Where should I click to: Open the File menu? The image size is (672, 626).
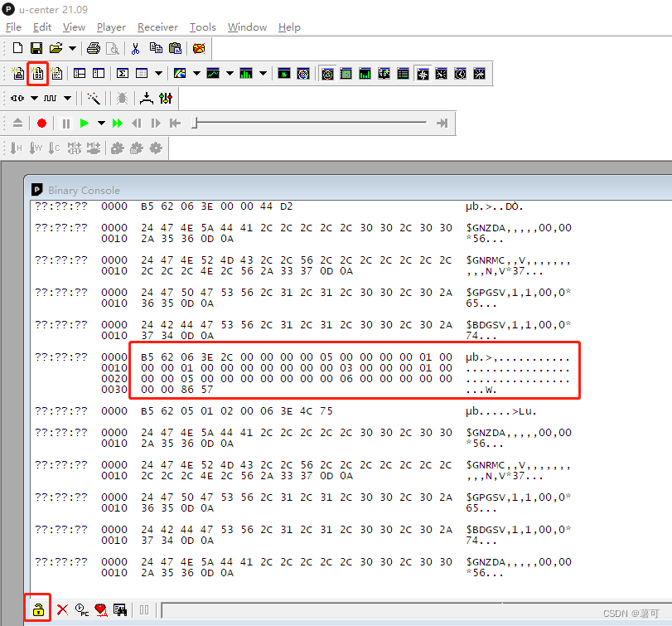click(13, 27)
